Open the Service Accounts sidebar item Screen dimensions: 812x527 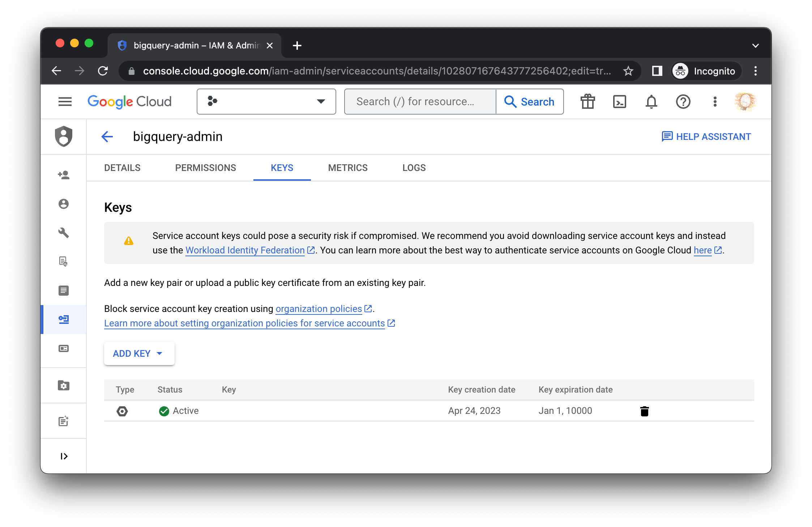[x=64, y=320]
